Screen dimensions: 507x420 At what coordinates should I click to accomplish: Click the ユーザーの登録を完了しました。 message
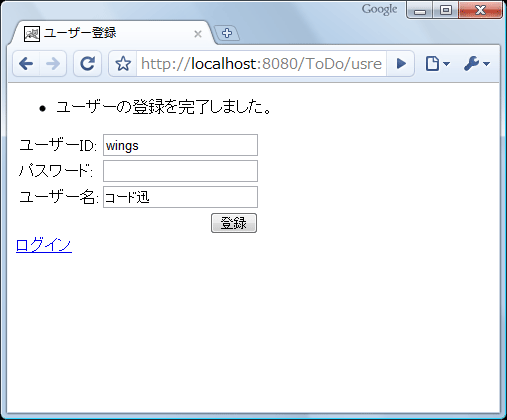pyautogui.click(x=164, y=107)
